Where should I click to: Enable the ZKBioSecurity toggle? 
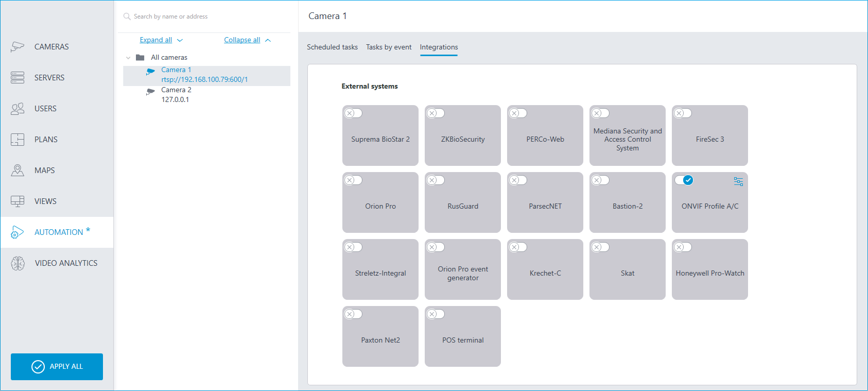tap(436, 113)
